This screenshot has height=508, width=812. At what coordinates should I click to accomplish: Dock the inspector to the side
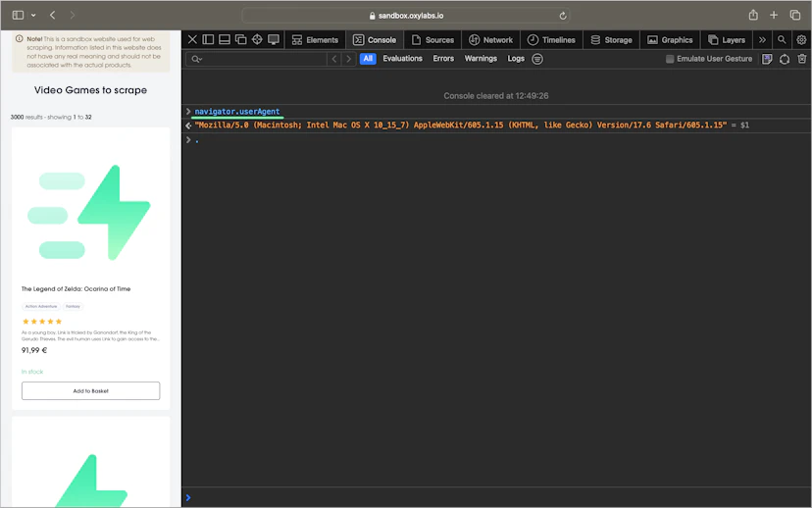point(208,39)
